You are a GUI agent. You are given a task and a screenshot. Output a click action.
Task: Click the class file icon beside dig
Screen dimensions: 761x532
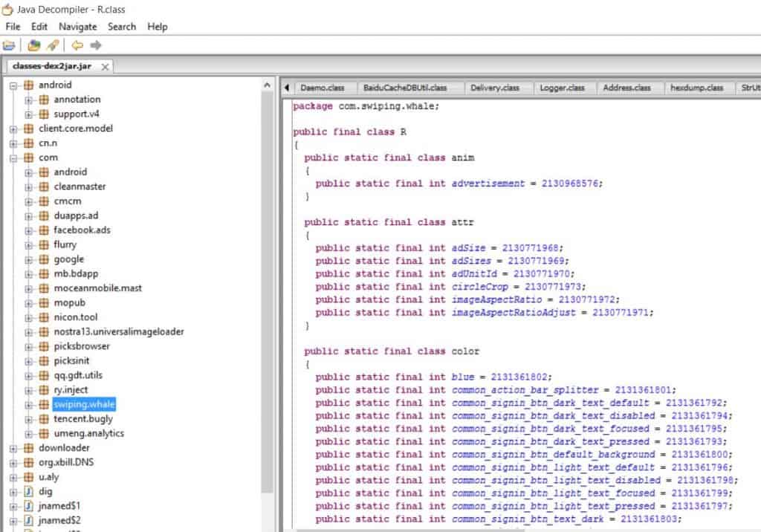point(29,492)
